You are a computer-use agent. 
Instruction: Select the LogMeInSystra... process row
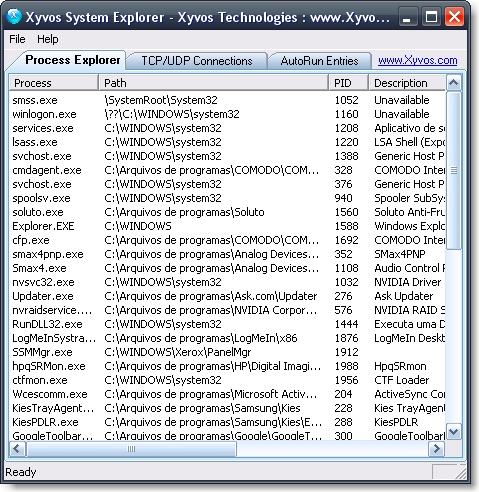227,338
